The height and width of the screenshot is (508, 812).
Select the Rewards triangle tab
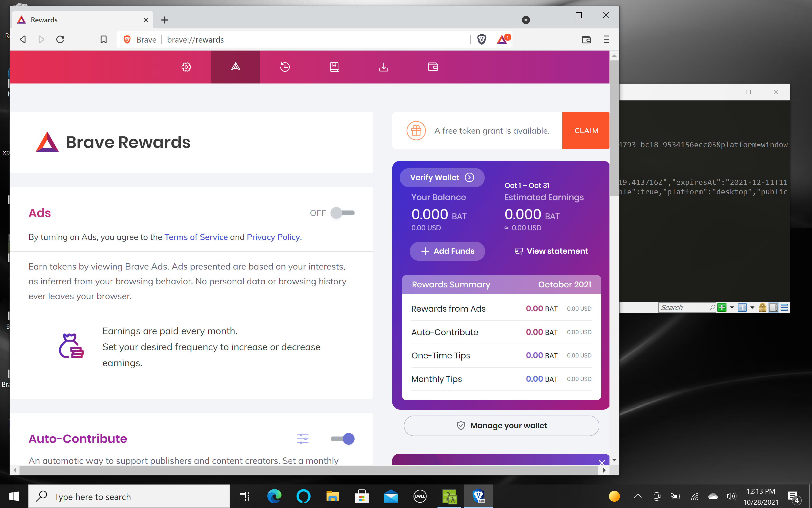[x=236, y=67]
